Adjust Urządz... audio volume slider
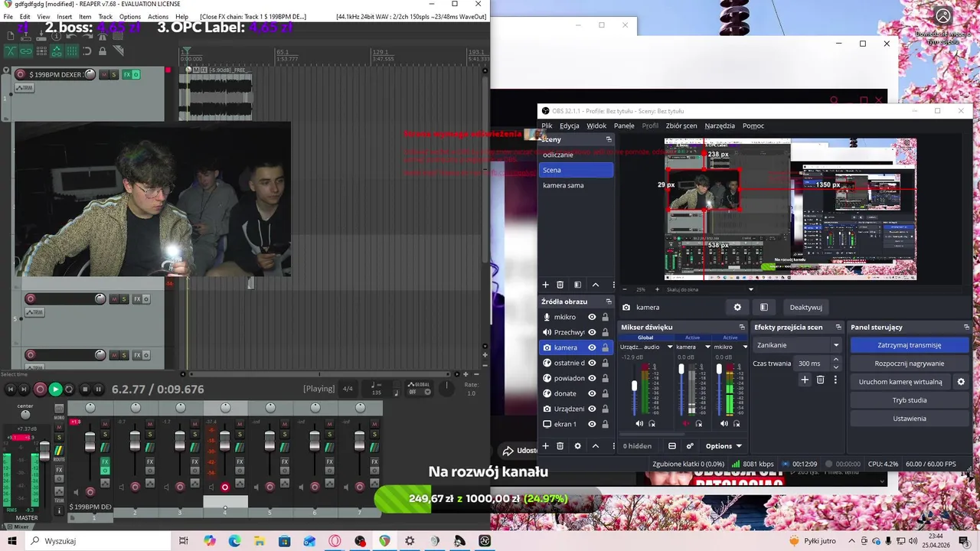 634,386
